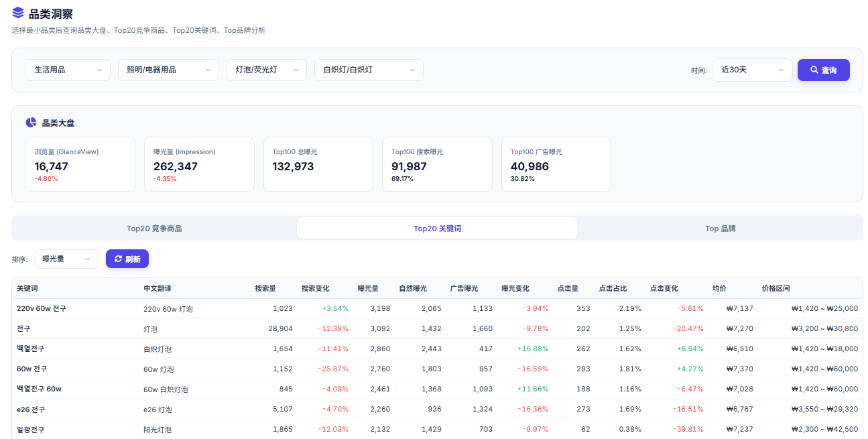Click price range ₩3,200 ~ ₩30,800
868x439 pixels.
click(x=824, y=328)
